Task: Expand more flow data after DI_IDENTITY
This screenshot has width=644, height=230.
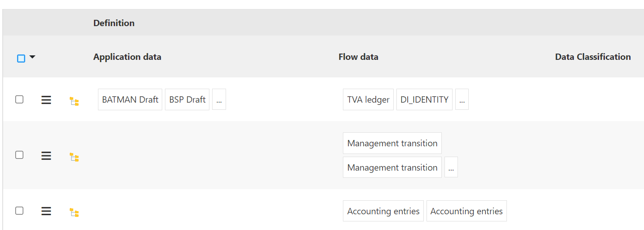Action: tap(462, 99)
